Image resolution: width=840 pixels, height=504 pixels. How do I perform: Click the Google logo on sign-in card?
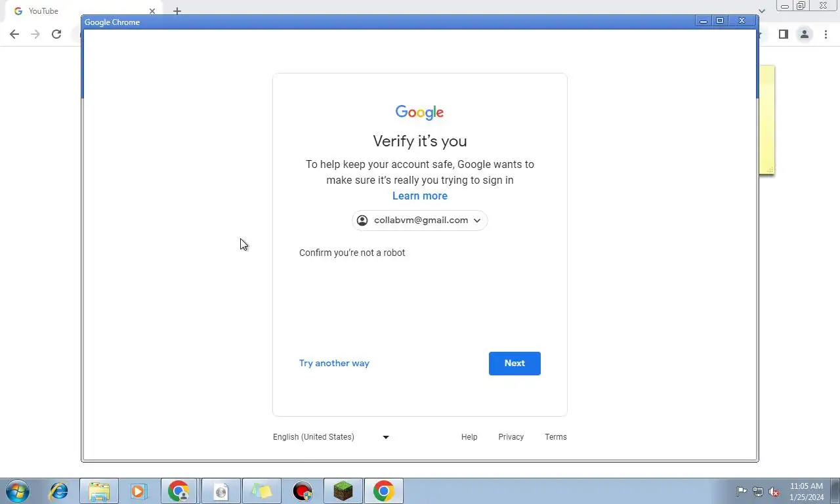(x=420, y=112)
